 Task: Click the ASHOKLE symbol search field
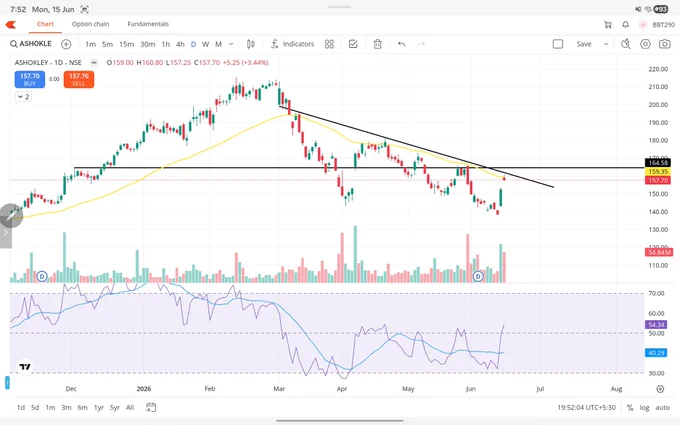point(31,44)
